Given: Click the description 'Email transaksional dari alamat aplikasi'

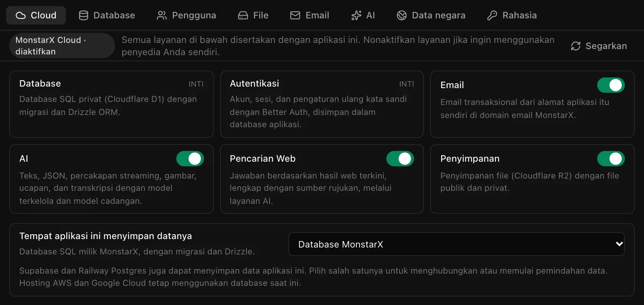Looking at the screenshot, I should pos(525,108).
